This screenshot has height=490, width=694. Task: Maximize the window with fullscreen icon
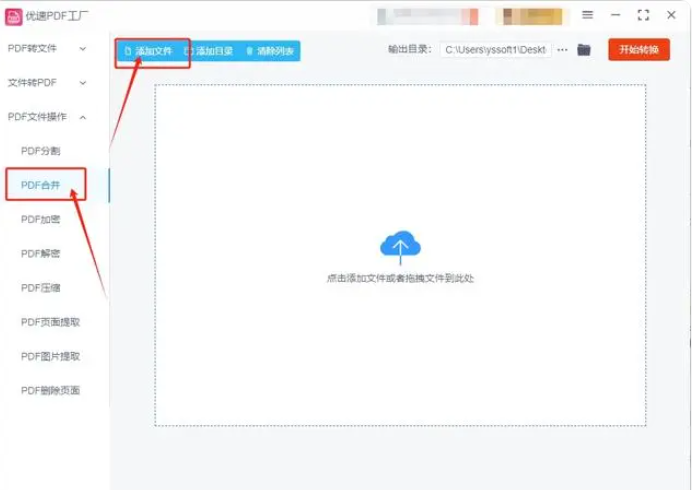pos(643,15)
